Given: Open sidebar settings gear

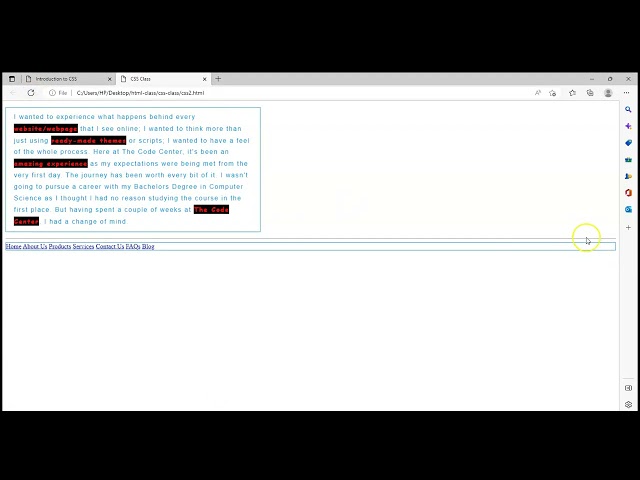Looking at the screenshot, I should (628, 404).
